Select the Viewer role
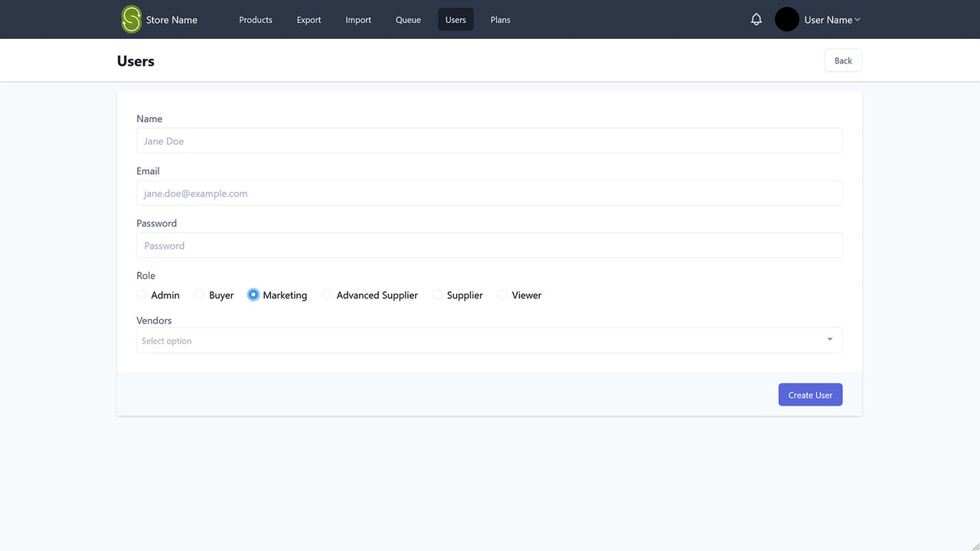The image size is (980, 551). [501, 295]
